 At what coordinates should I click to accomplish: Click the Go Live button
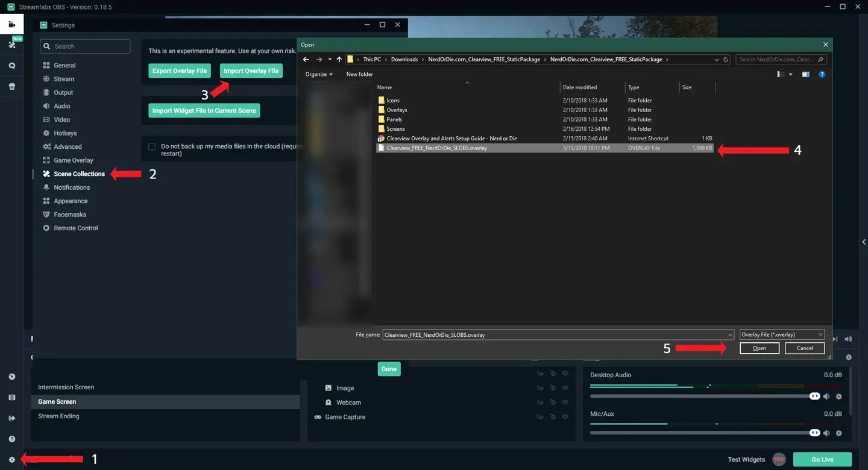tap(822, 459)
